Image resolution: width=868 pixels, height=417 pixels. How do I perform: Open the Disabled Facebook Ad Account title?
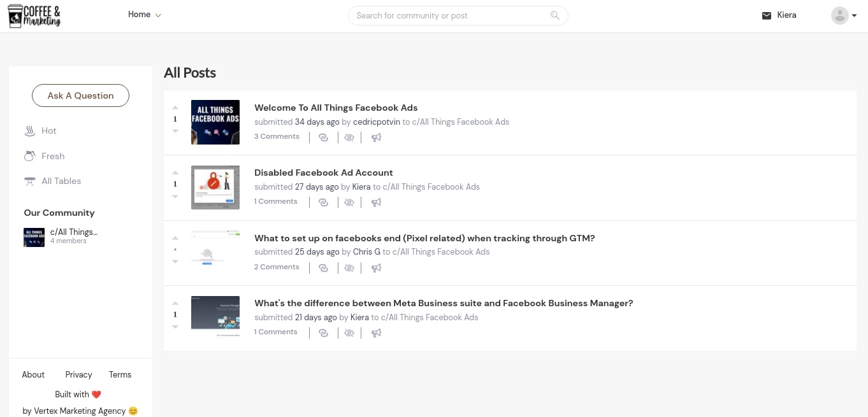click(x=324, y=173)
